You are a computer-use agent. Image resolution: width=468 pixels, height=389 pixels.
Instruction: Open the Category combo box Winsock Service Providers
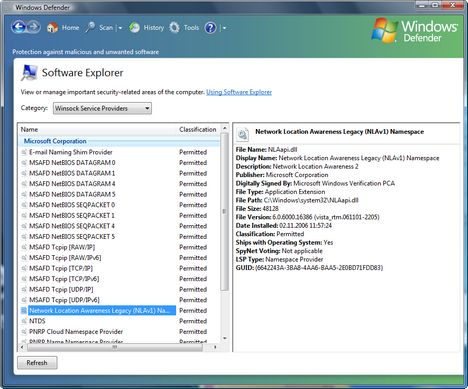[102, 108]
